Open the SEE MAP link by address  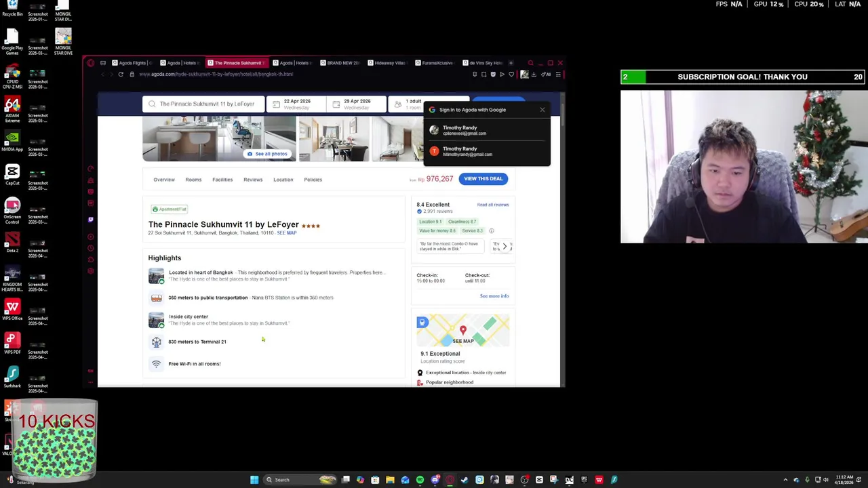pyautogui.click(x=287, y=233)
